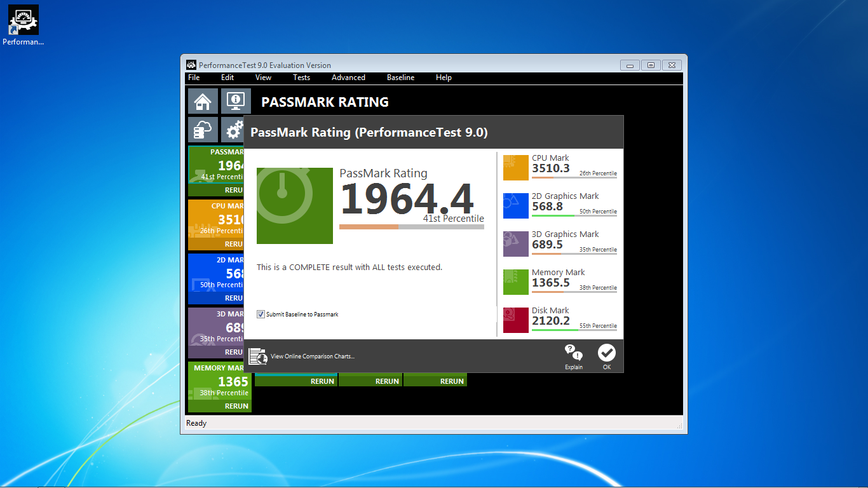
Task: Click the window resize grip in status bar
Action: tap(679, 426)
